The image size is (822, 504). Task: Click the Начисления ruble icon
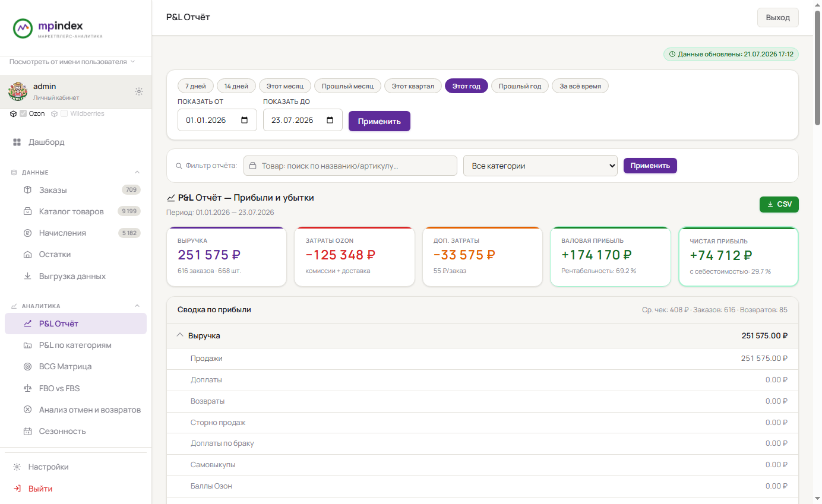27,233
